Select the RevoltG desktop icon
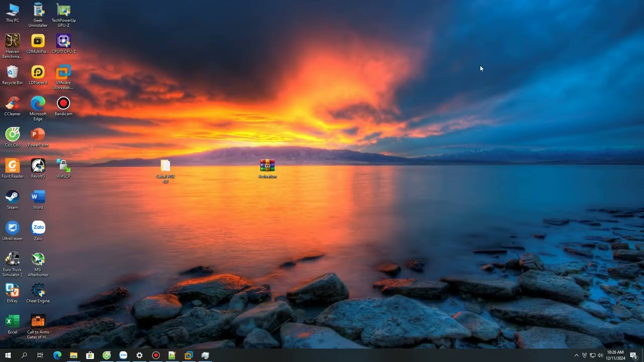This screenshot has width=644, height=362. point(38,169)
